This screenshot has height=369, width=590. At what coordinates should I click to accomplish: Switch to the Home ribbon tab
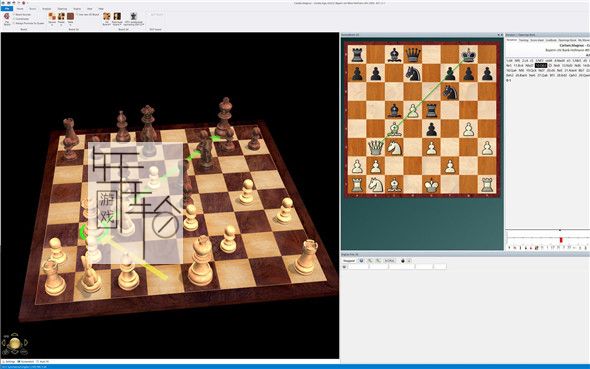[20, 9]
